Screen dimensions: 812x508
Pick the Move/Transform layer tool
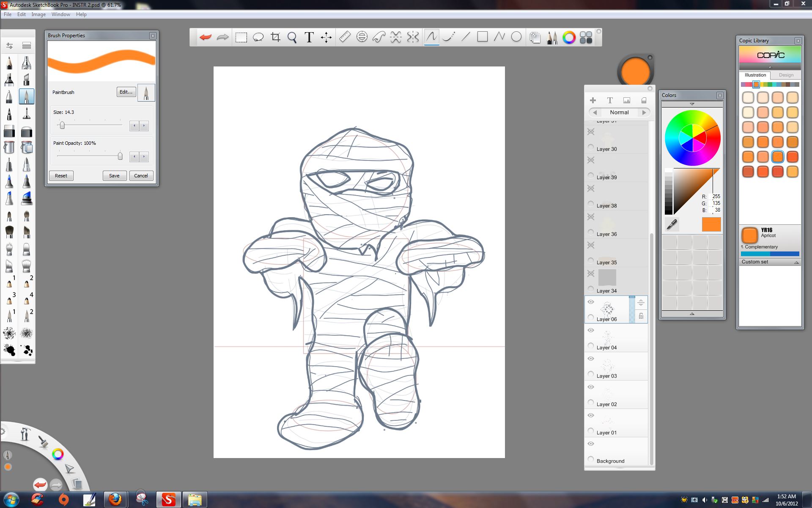(x=326, y=37)
